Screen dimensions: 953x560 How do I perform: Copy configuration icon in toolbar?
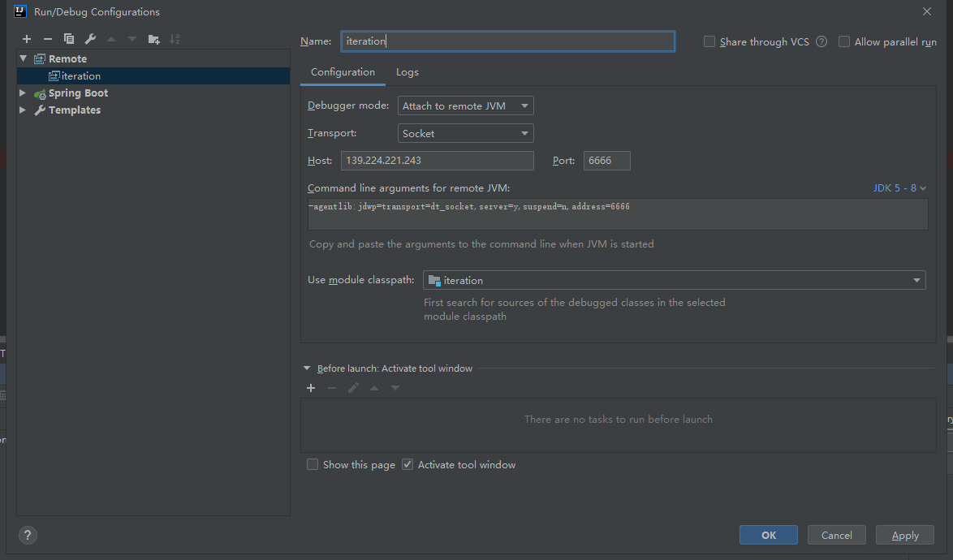pyautogui.click(x=69, y=39)
